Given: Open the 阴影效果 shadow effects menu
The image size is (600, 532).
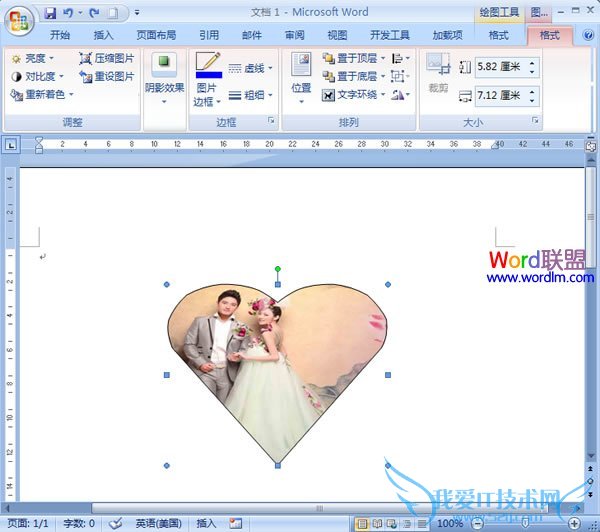Looking at the screenshot, I should click(164, 78).
